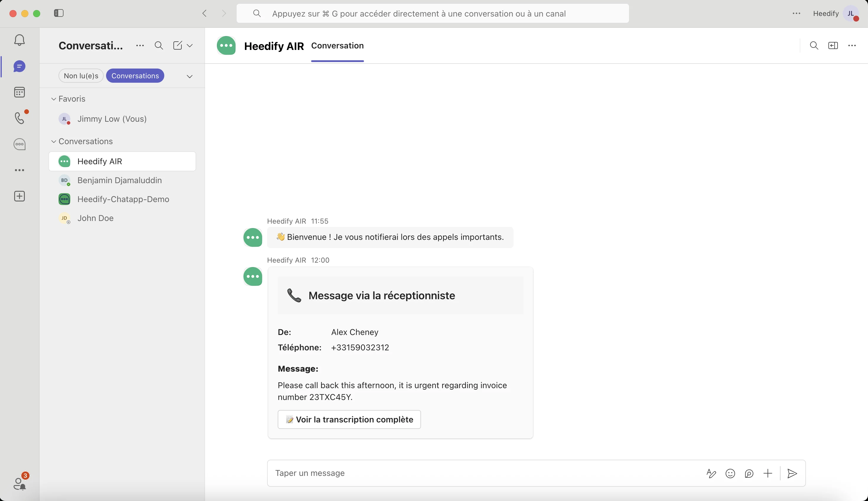Viewport: 868px width, 501px height.
Task: Toggle the Conversations filter pill
Action: (x=135, y=76)
